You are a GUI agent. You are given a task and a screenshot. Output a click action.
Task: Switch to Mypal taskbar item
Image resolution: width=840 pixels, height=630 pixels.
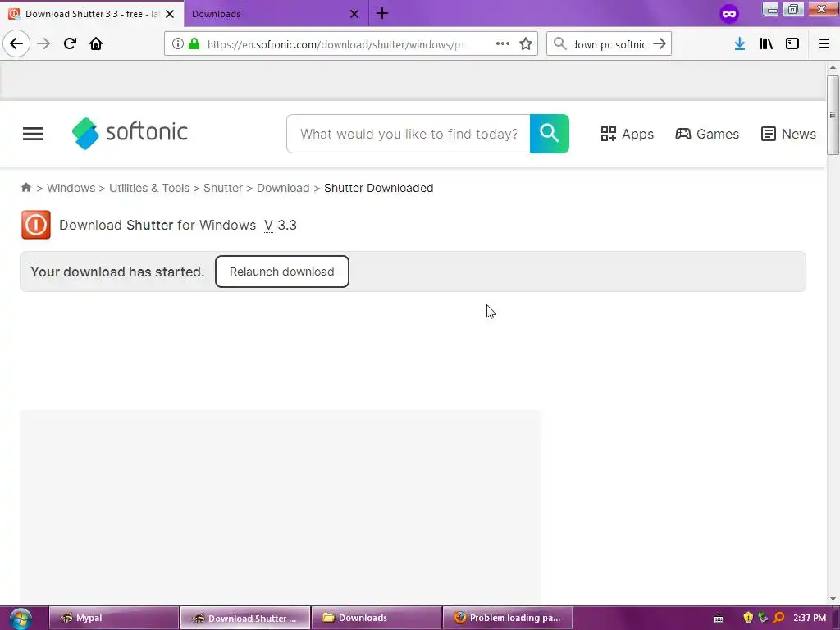point(113,618)
